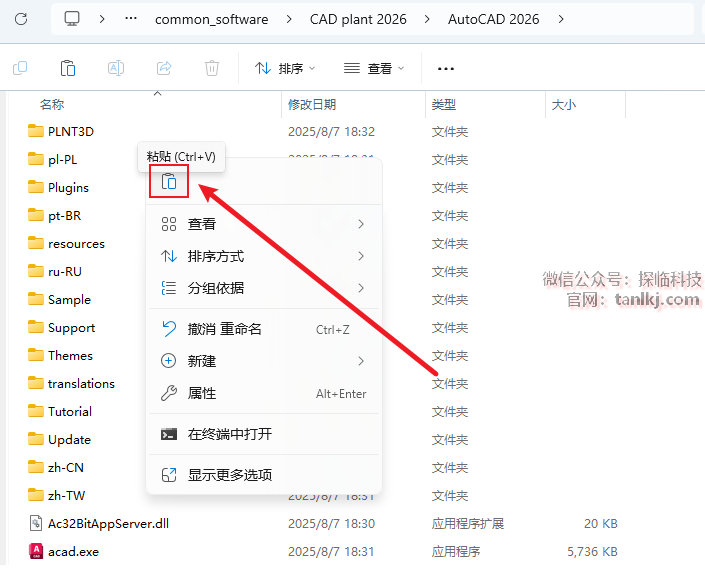Click the wrench icon beside 属性
Screen dimensions: 705x571
pos(169,393)
